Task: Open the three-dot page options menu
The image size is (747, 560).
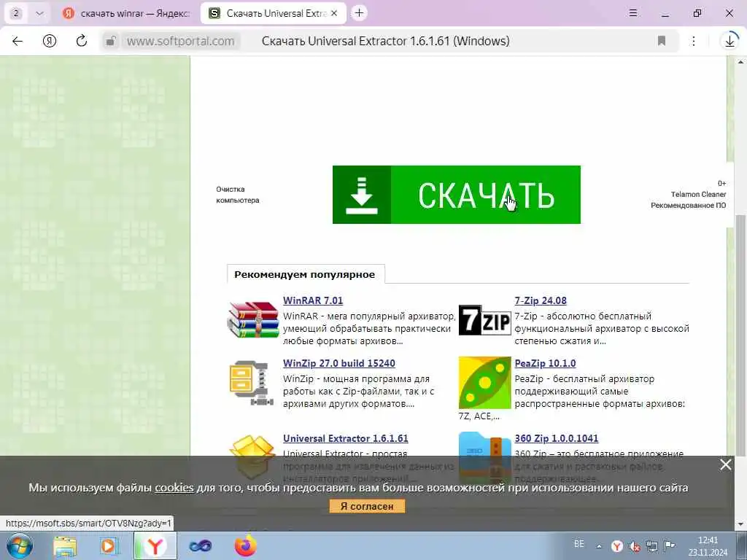Action: point(694,41)
